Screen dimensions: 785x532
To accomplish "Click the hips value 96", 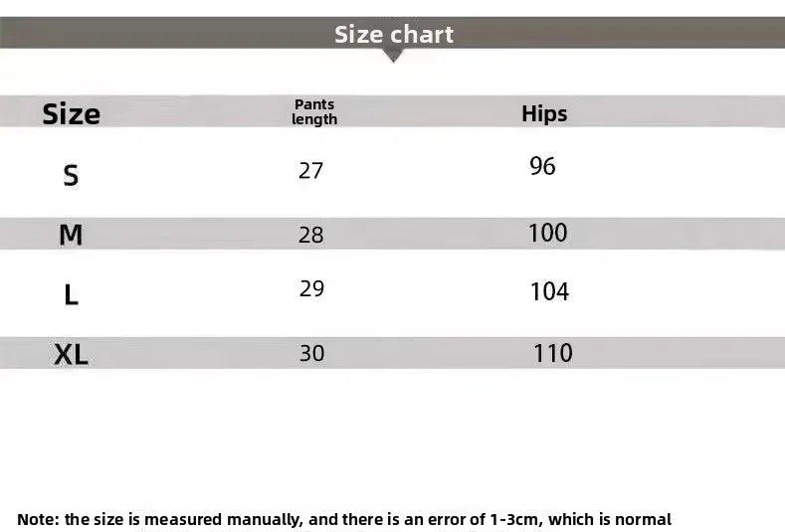I will 542,166.
